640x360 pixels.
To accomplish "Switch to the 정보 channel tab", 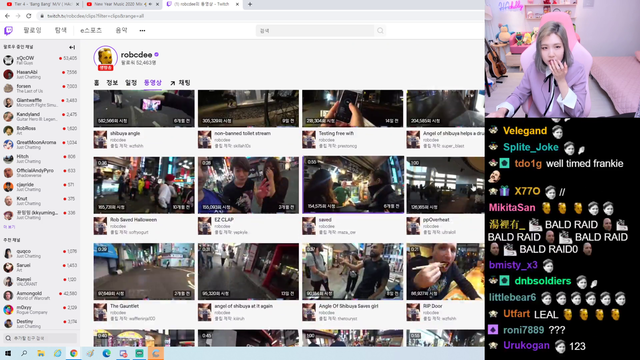I will click(x=112, y=83).
